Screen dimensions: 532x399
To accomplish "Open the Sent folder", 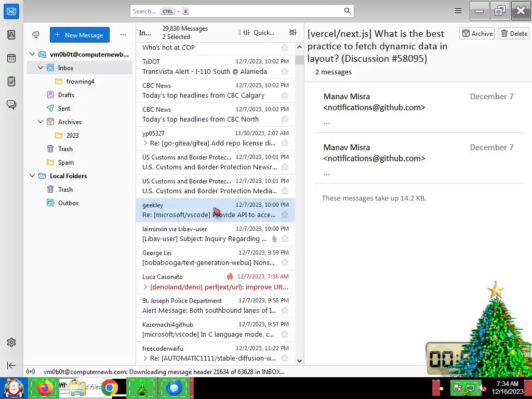I will click(64, 109).
